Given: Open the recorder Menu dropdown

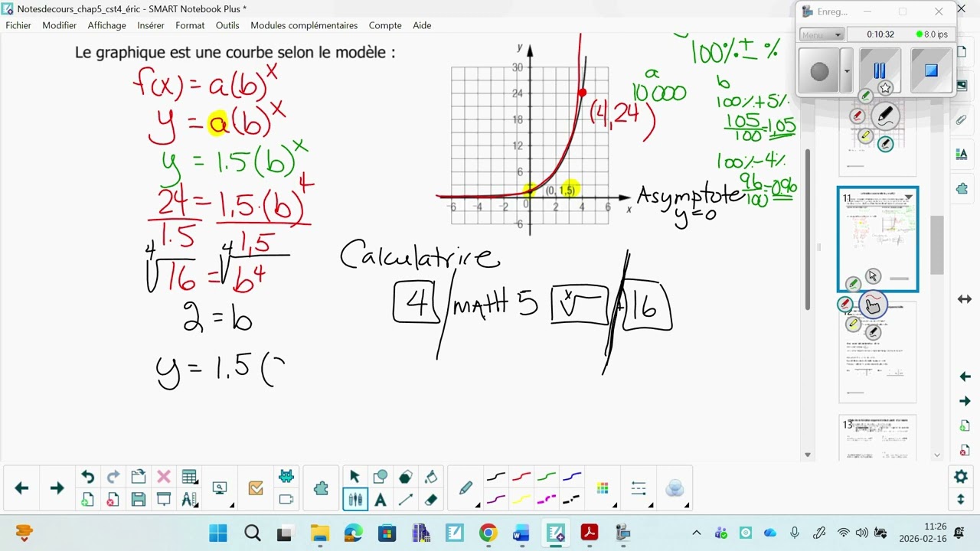Looking at the screenshot, I should tap(822, 34).
